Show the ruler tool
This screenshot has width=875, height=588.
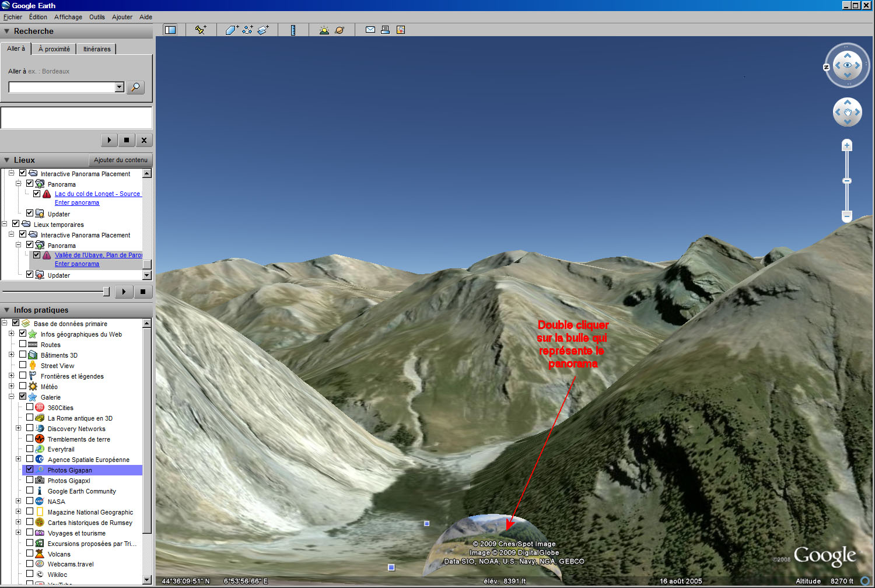[293, 30]
